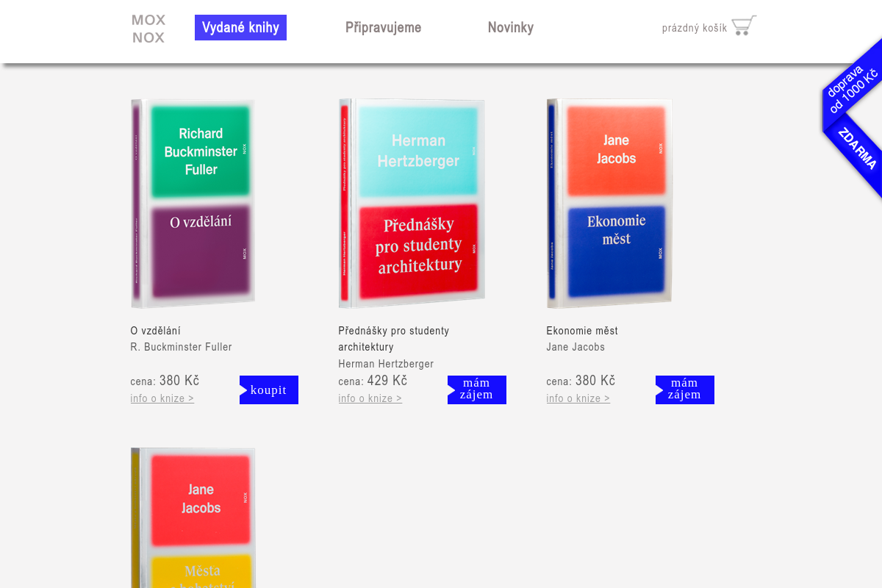
Task: Open Herman Hertzberger book cover
Action: click(412, 204)
